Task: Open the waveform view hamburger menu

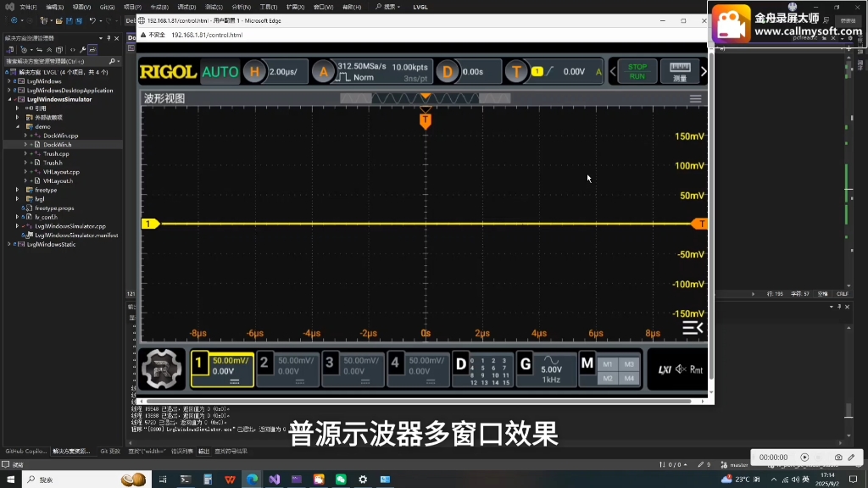Action: (x=695, y=98)
